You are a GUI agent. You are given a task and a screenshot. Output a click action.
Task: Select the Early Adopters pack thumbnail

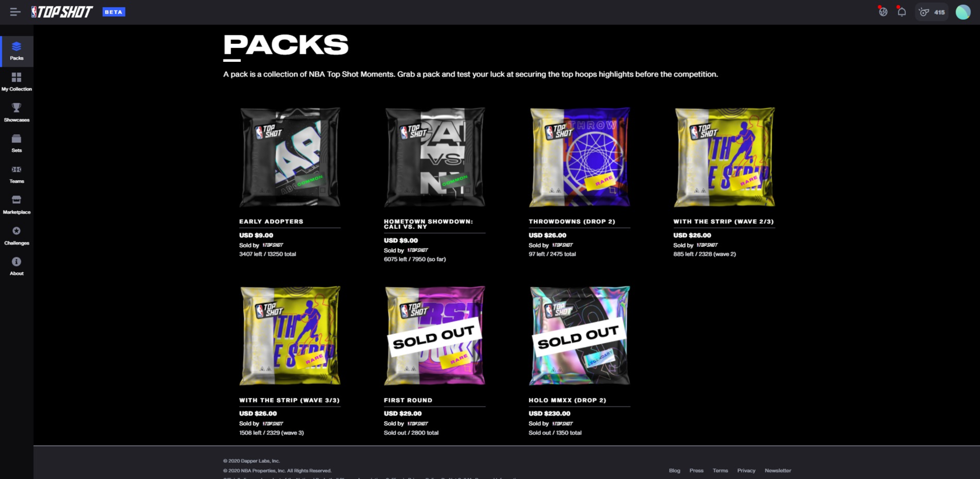[x=290, y=157]
